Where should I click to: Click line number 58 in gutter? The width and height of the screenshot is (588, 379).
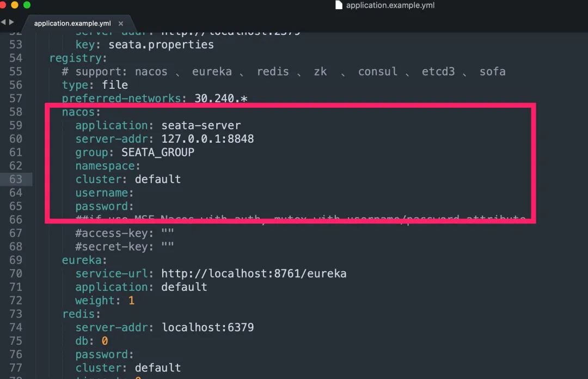pos(16,112)
